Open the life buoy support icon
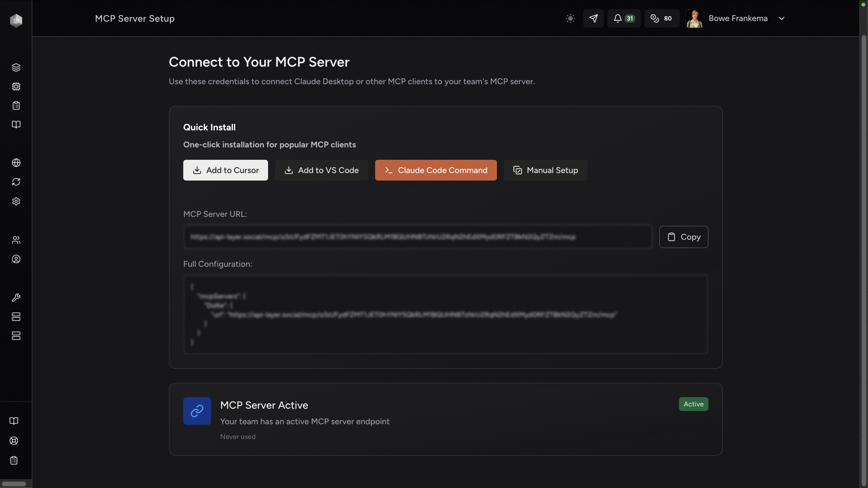Viewport: 868px width, 488px height. pyautogui.click(x=14, y=440)
